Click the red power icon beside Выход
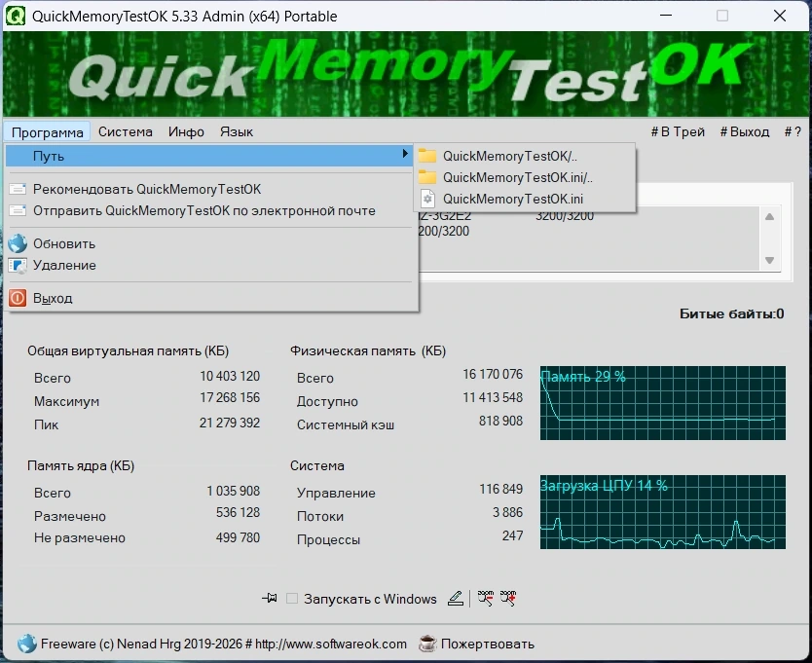 coord(18,298)
